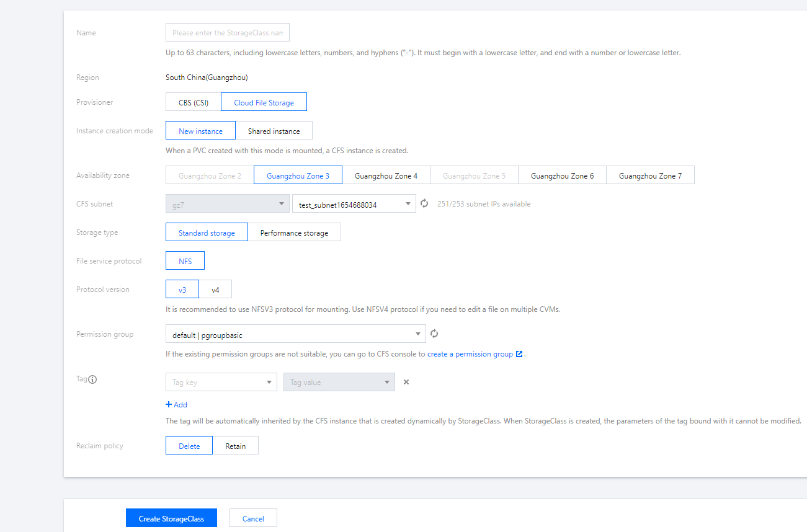The height and width of the screenshot is (532, 807).
Task: Click the Storage type label
Action: [x=97, y=233]
